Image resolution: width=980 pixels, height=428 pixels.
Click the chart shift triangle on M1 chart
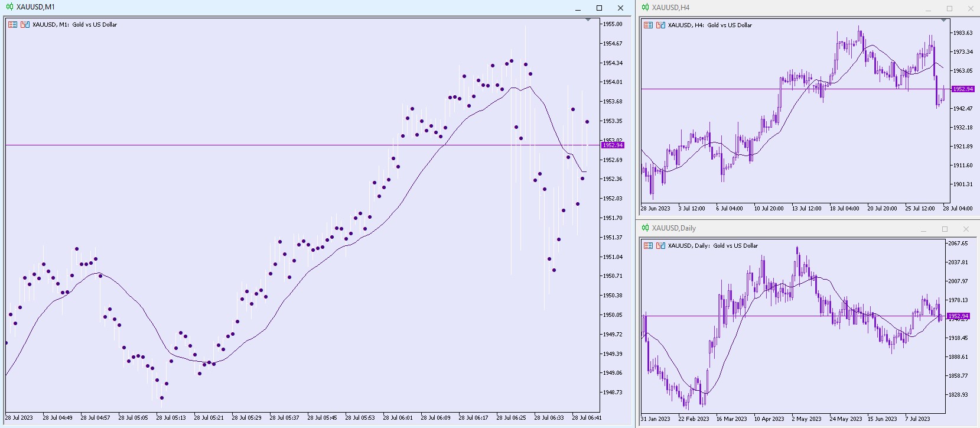coord(588,20)
